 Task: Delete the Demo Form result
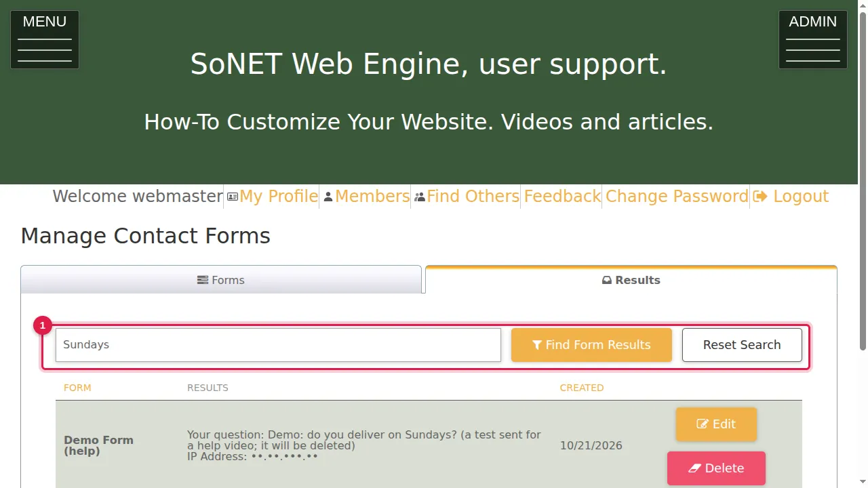tap(716, 468)
